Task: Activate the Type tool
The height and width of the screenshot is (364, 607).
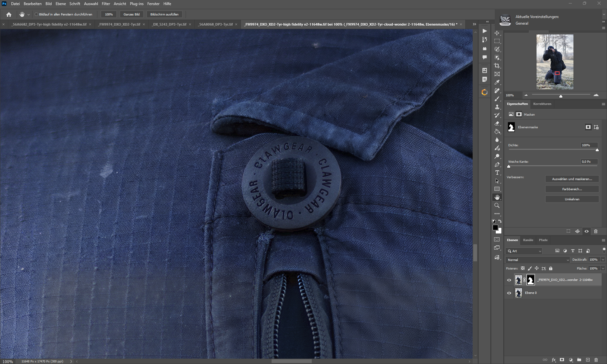Action: click(497, 173)
